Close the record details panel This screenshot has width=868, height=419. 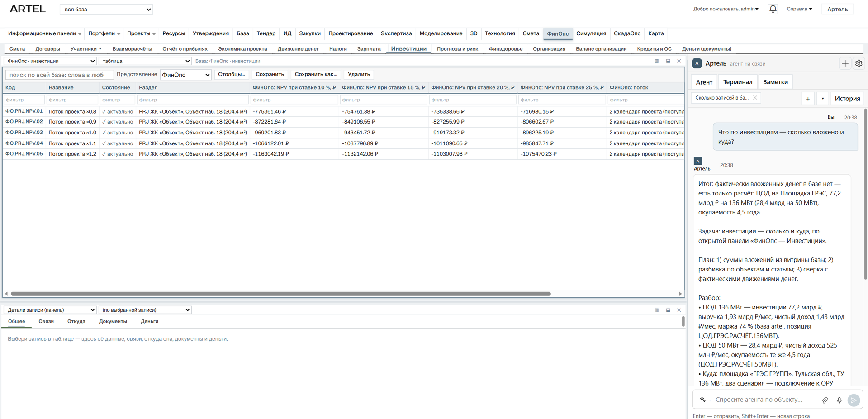click(679, 310)
